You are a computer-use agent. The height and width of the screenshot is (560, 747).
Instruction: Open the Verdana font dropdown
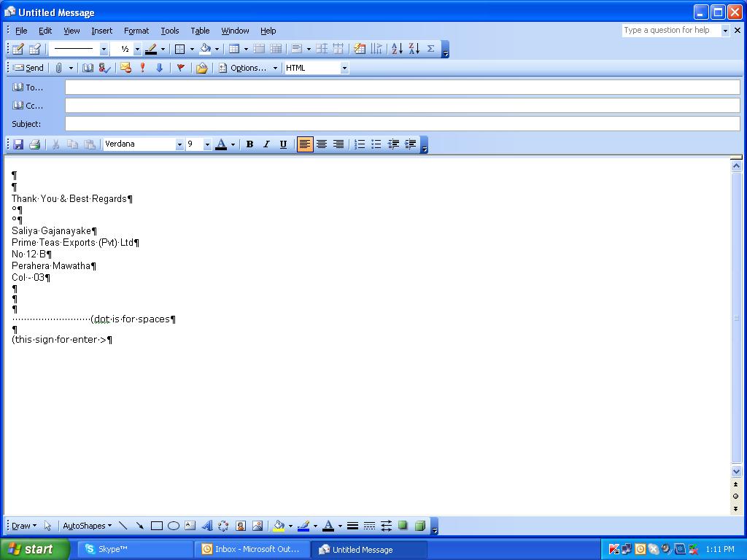[179, 144]
